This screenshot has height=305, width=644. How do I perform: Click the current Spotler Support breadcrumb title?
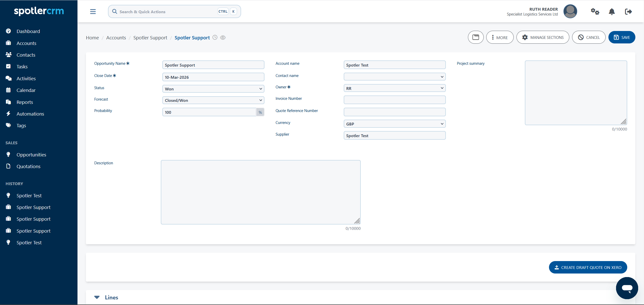(x=192, y=38)
